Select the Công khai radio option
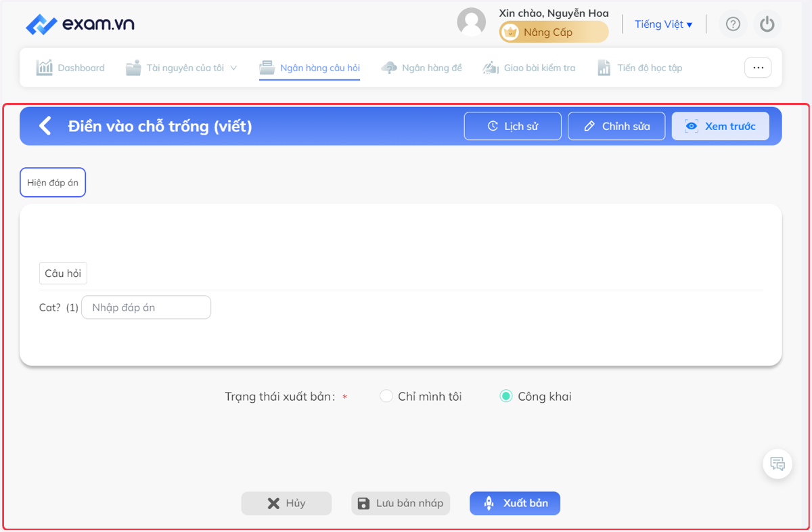Screen dimensions: 812x532 tap(535, 397)
